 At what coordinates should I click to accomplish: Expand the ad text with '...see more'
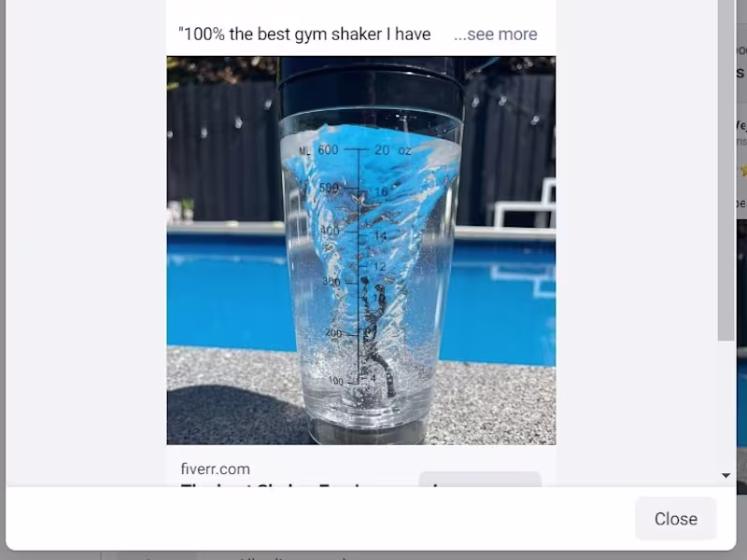point(496,35)
